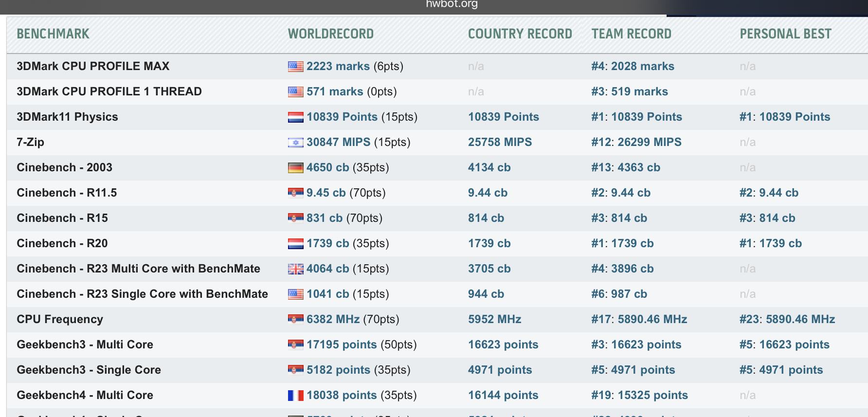Select Cinebench - R23 Multi Core with BenchMate
868x417 pixels.
tap(138, 269)
